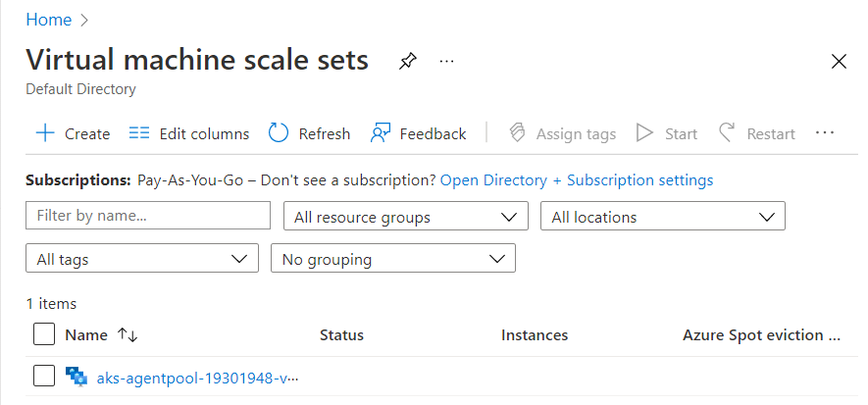
Task: Click the Create plus icon
Action: [45, 133]
